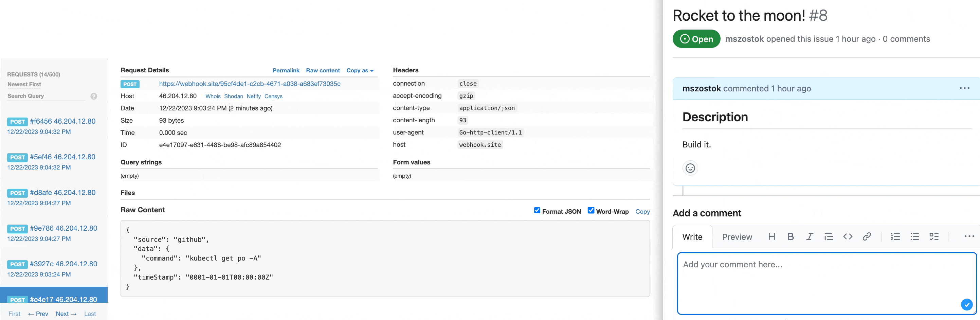Apply bold formatting in comment editor
The width and height of the screenshot is (980, 320).
pos(790,237)
